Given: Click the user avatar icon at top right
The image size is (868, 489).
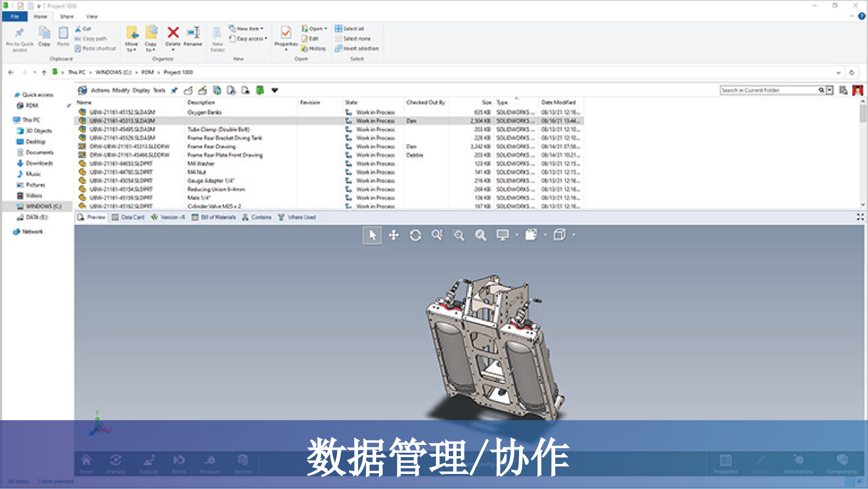Looking at the screenshot, I should coord(858,90).
